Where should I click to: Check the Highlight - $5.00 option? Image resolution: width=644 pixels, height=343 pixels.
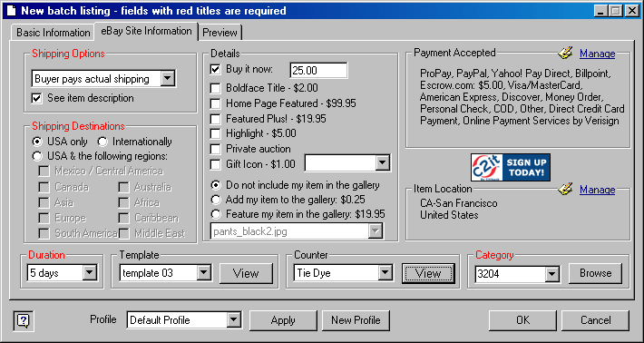(x=215, y=134)
